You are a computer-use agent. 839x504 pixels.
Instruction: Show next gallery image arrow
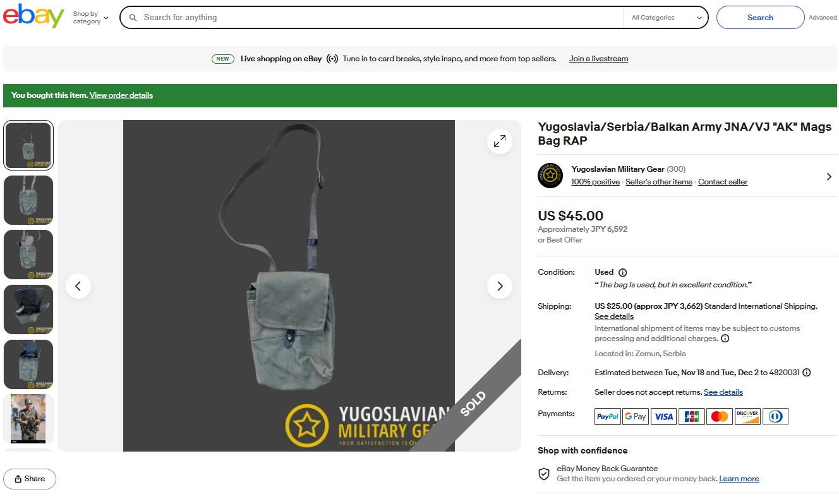pos(499,286)
